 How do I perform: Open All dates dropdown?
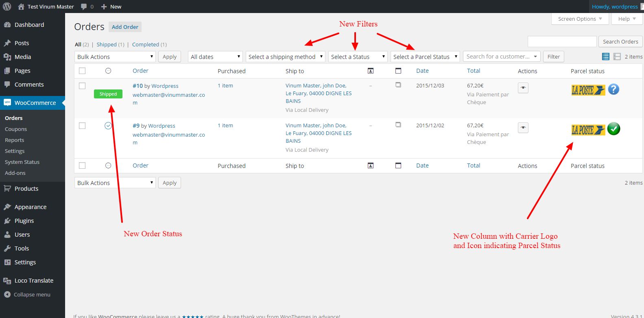pyautogui.click(x=215, y=57)
